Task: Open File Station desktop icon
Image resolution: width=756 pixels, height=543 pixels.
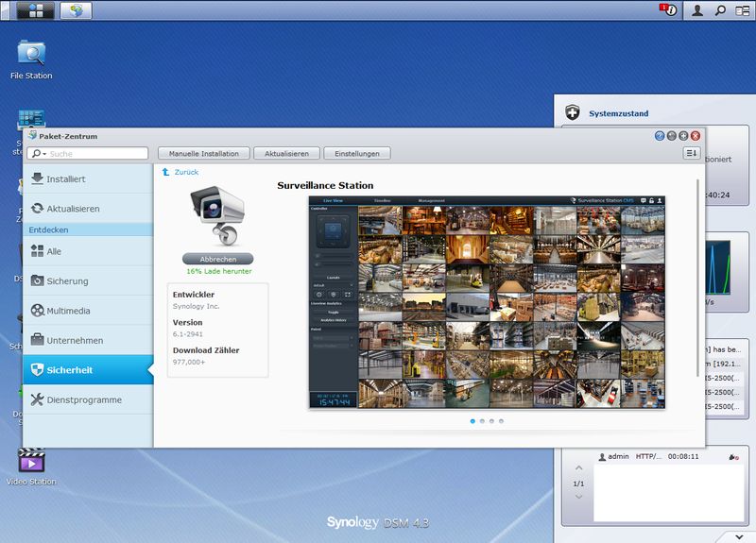Action: (31, 59)
